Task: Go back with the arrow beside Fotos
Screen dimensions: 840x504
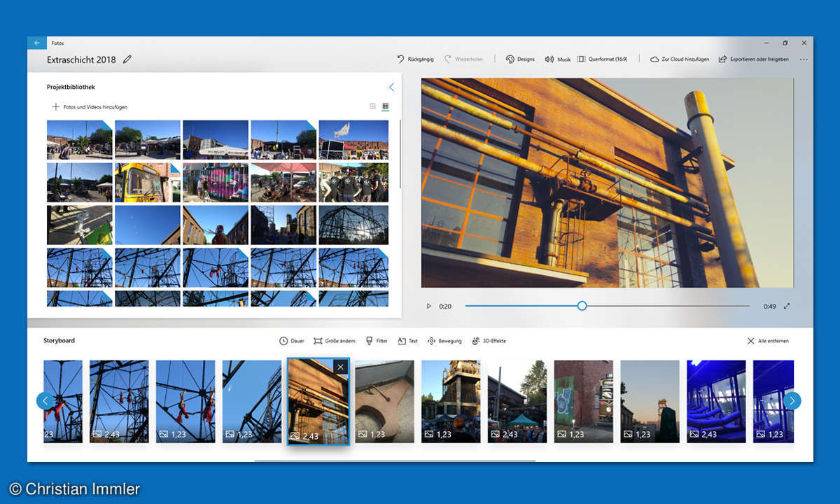Action: coord(37,43)
